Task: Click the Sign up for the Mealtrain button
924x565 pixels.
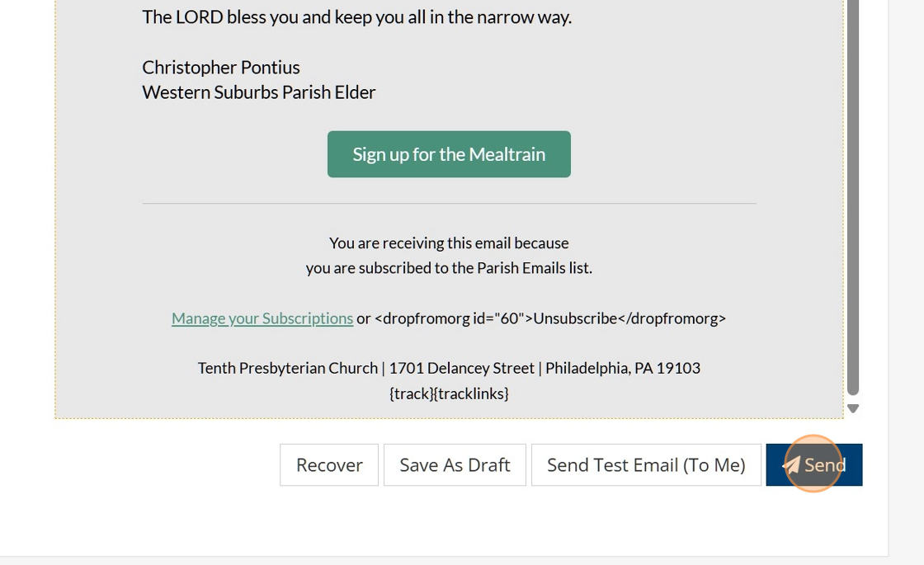Action: (x=449, y=154)
